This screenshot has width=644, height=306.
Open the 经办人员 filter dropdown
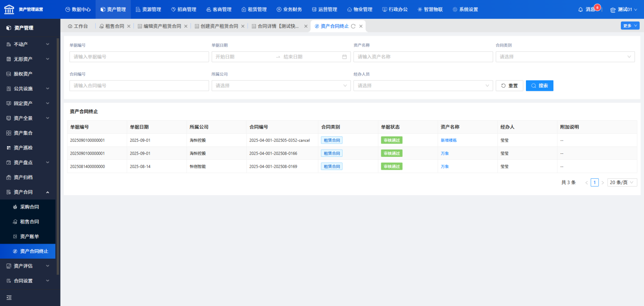point(423,86)
